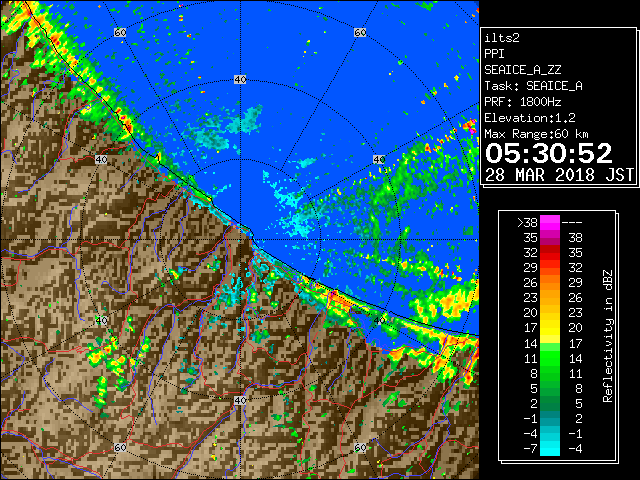
Task: Click the "PRF: 1800Hz" value
Action: pos(522,102)
